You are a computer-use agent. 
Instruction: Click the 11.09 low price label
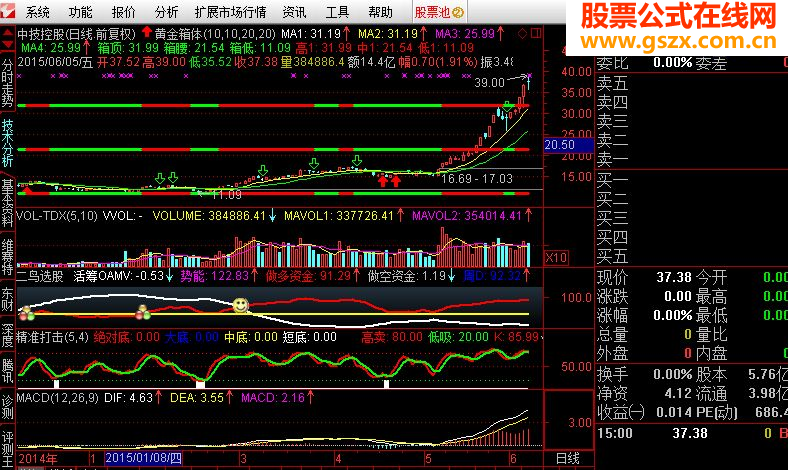coord(227,194)
